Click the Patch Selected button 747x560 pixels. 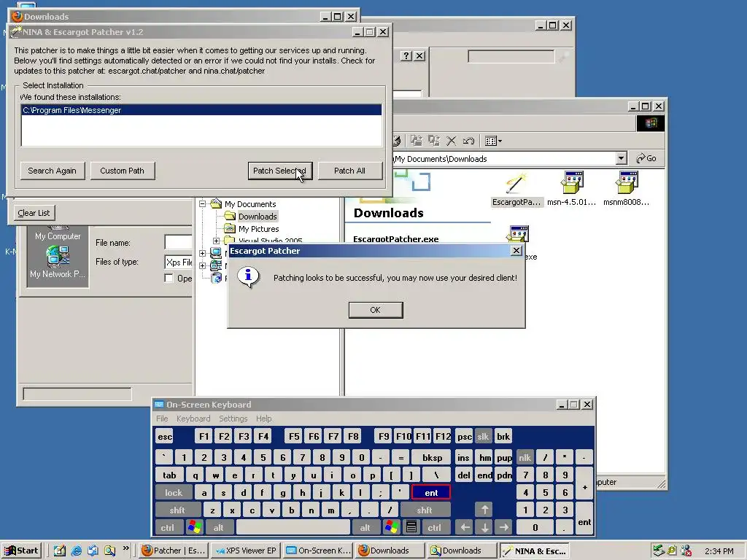[x=279, y=171]
